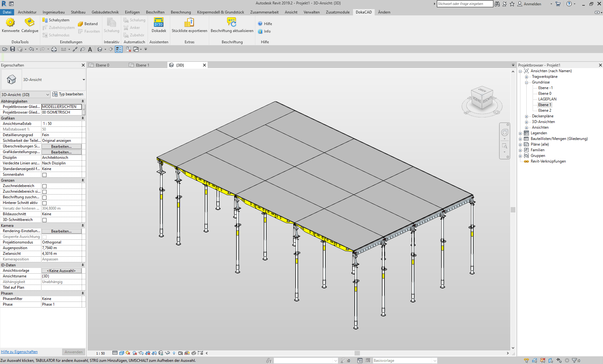Enable the Sonnenbahn checkbox
The width and height of the screenshot is (603, 364).
(x=44, y=175)
